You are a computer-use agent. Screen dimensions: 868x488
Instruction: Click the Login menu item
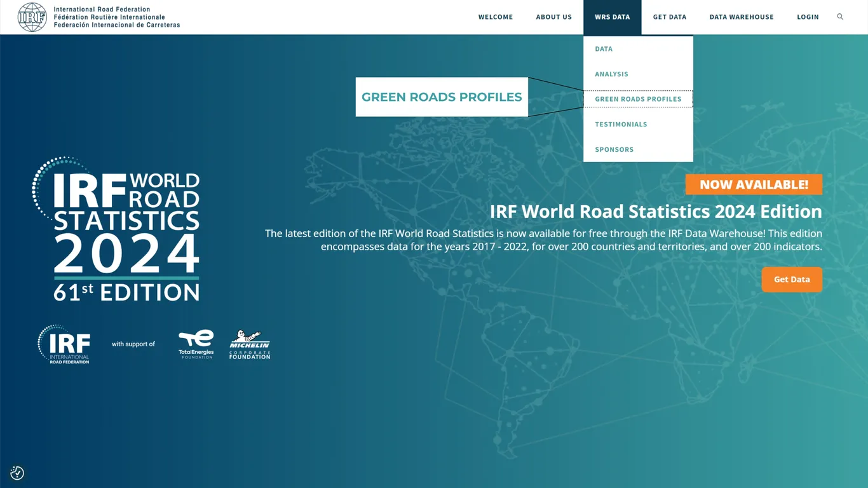[808, 17]
